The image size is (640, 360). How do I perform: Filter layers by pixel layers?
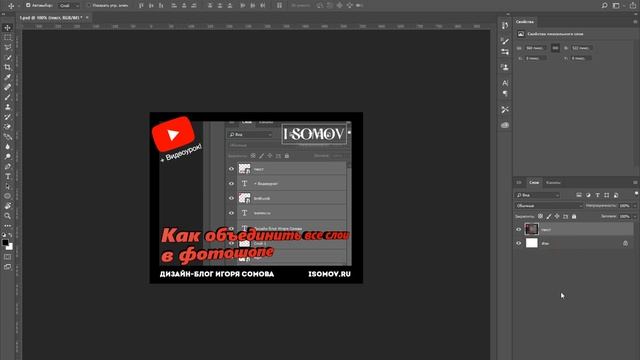coord(579,195)
